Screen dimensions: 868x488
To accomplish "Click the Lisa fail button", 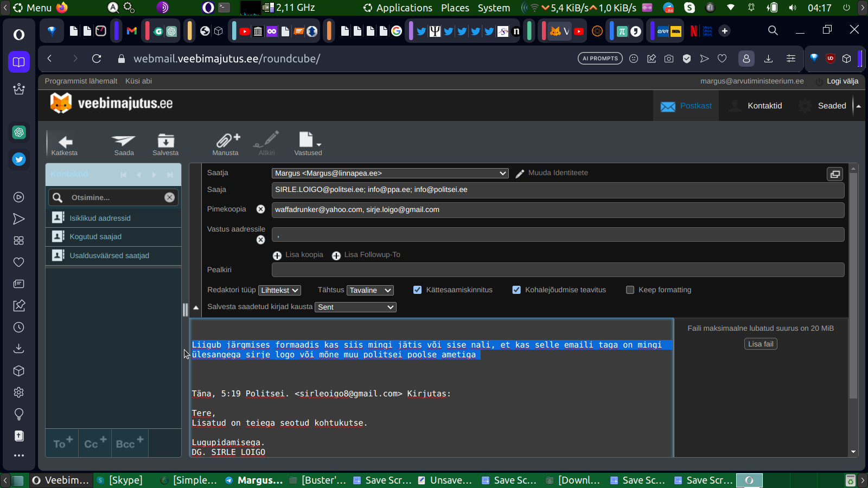I will [x=761, y=344].
